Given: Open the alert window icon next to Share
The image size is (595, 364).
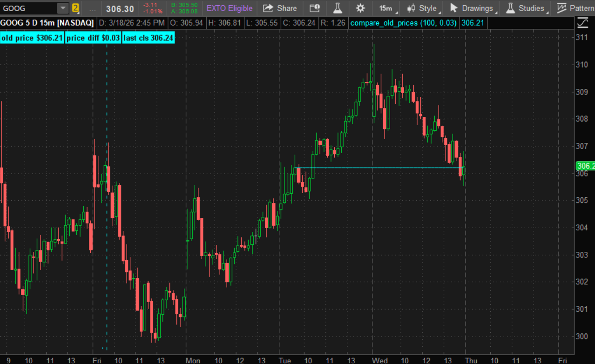Looking at the screenshot, I should [x=315, y=8].
